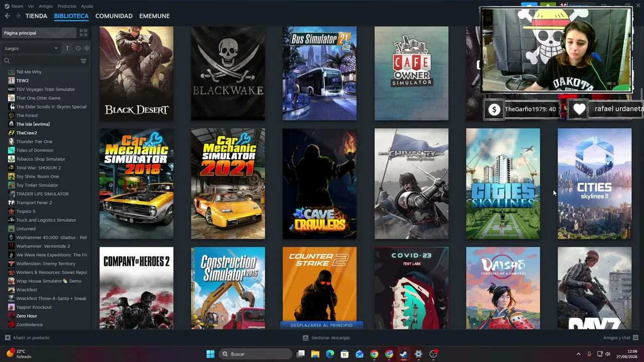Viewport: 644px width, 362px height.
Task: Open Task View on taskbar
Action: 301,354
